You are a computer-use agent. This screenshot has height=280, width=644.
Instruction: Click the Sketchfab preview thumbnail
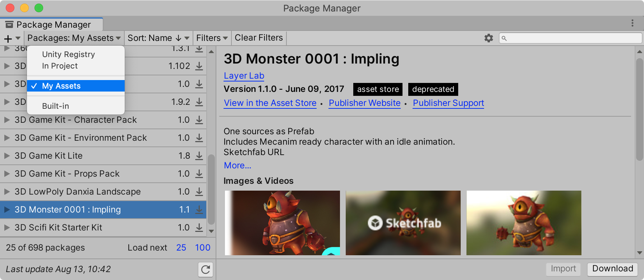pyautogui.click(x=403, y=223)
